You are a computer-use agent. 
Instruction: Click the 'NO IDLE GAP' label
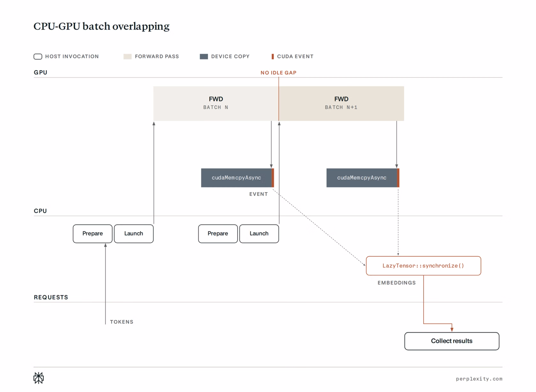pyautogui.click(x=279, y=73)
